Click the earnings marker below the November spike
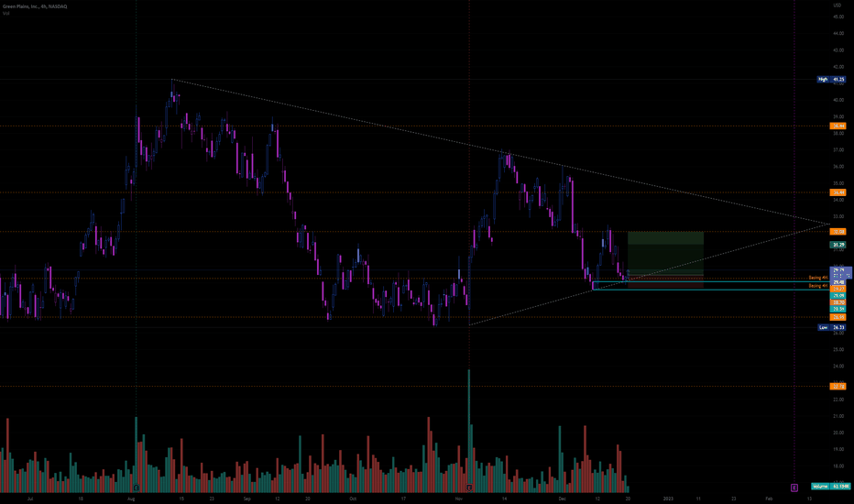The image size is (854, 504). coord(469,488)
